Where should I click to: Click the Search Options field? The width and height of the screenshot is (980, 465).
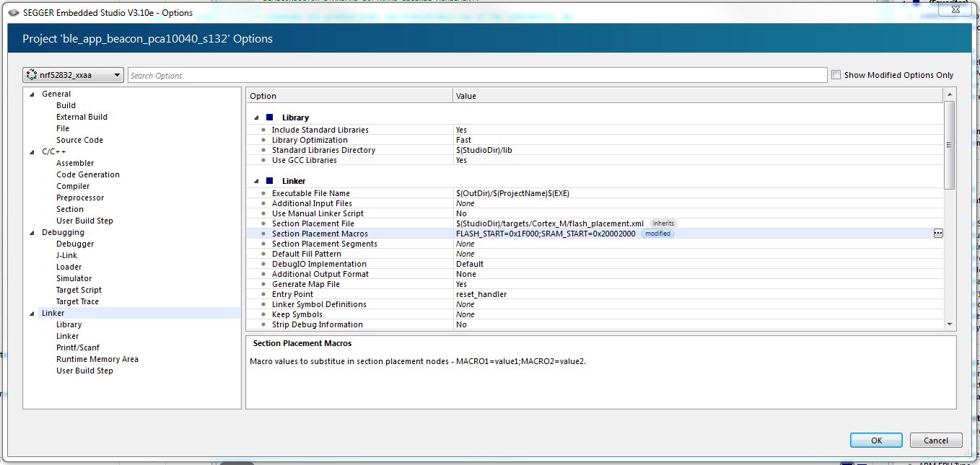[x=477, y=75]
